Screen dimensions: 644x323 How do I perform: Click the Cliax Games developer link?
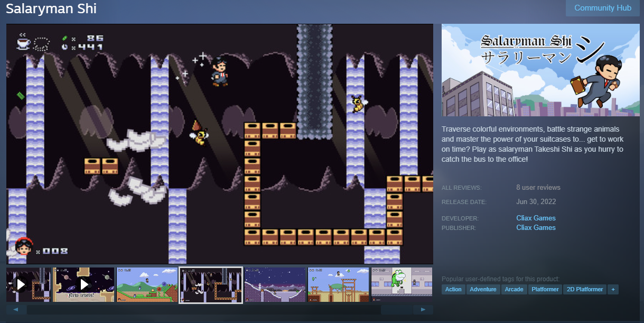(x=536, y=218)
